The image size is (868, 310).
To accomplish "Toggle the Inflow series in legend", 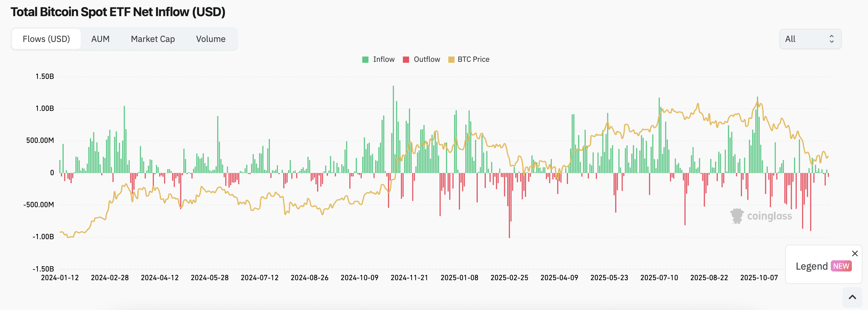I will coord(378,59).
